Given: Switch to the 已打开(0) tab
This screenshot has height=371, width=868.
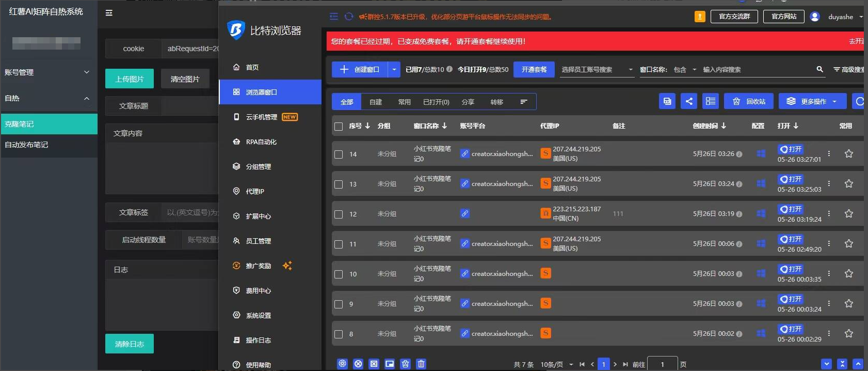Looking at the screenshot, I should [x=436, y=102].
